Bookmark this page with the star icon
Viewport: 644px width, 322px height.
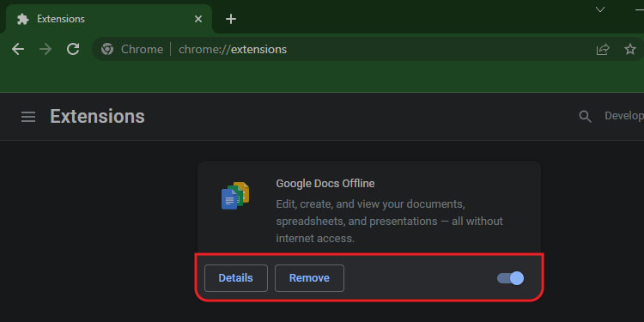(629, 50)
